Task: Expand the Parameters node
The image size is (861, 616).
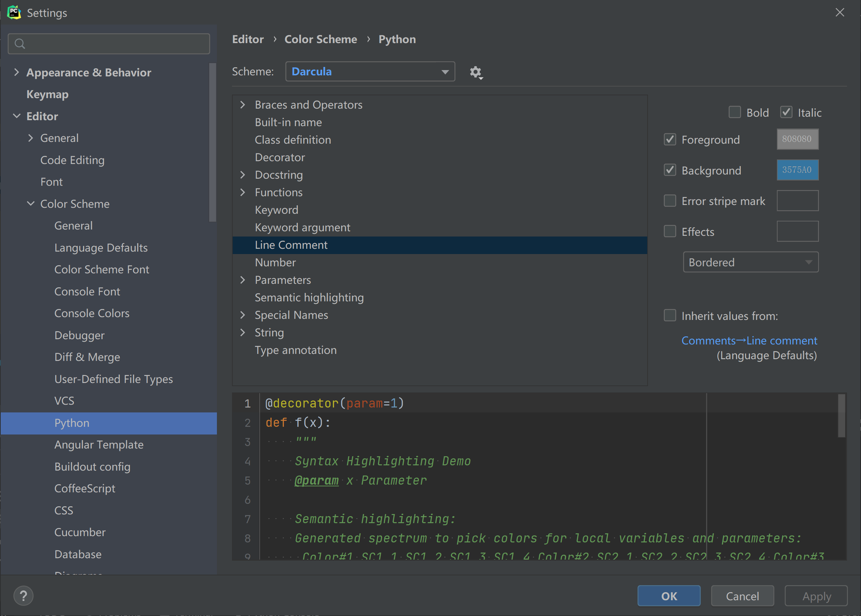Action: tap(243, 280)
